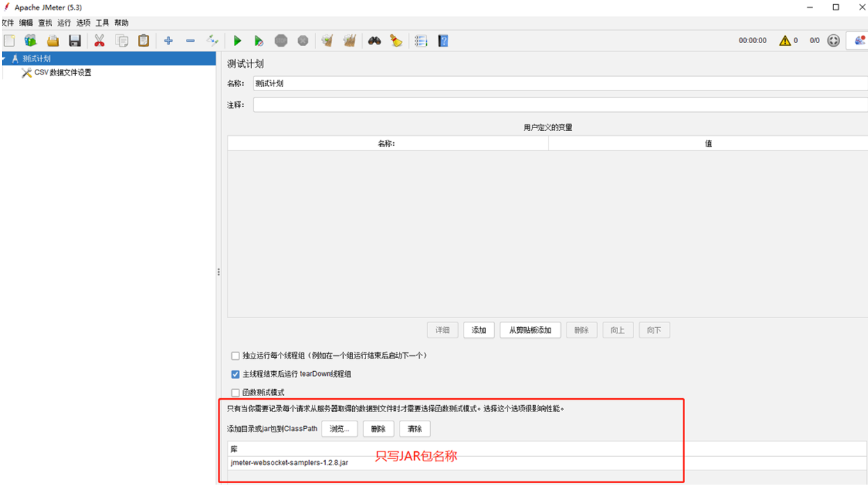Click the warning triangle log icon
This screenshot has width=868, height=486.
[785, 41]
